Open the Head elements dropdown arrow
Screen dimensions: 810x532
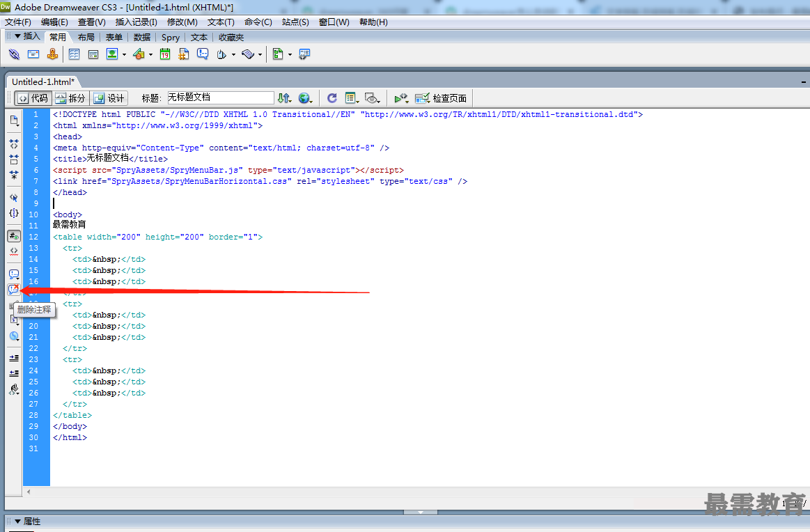point(233,54)
